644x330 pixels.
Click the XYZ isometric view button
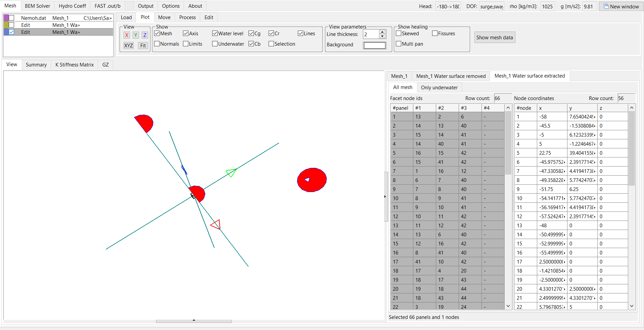128,46
